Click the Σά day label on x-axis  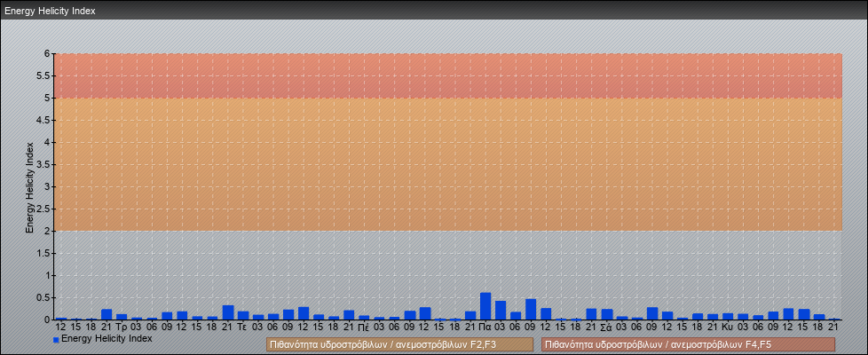(x=607, y=327)
